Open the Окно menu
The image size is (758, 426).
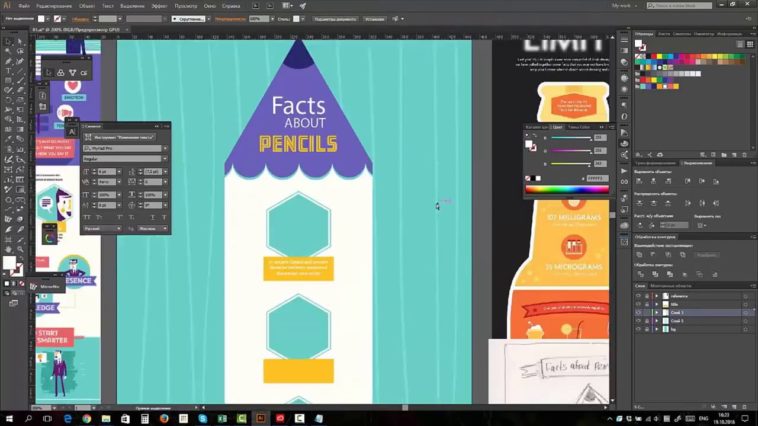tap(210, 5)
